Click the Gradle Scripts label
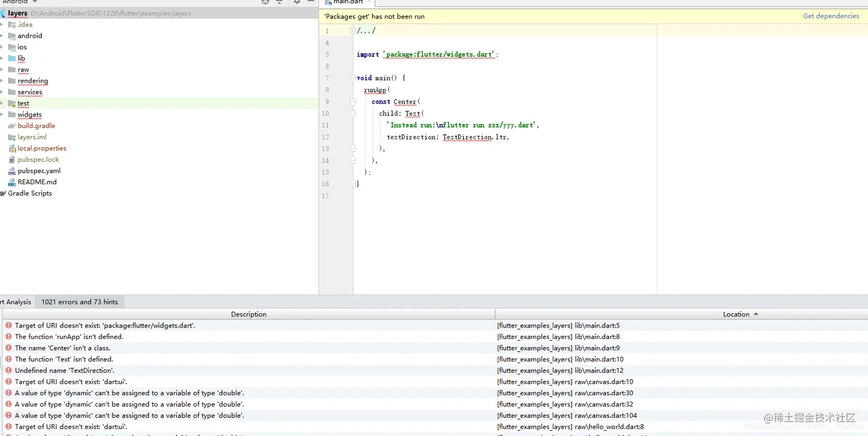This screenshot has height=436, width=868. coord(30,193)
